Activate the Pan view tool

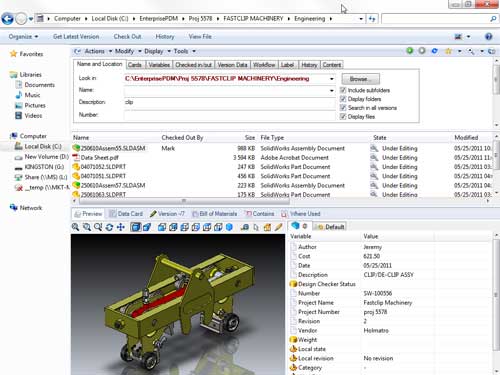point(120,227)
